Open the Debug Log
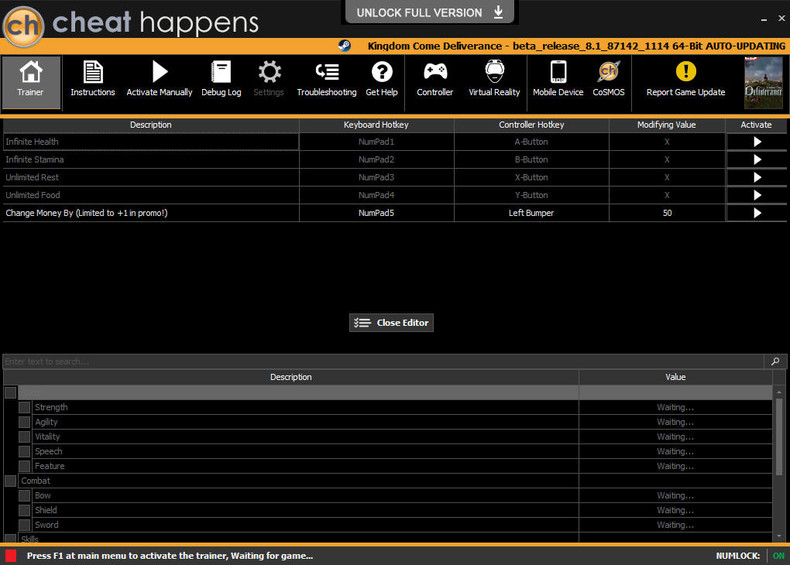 point(221,78)
